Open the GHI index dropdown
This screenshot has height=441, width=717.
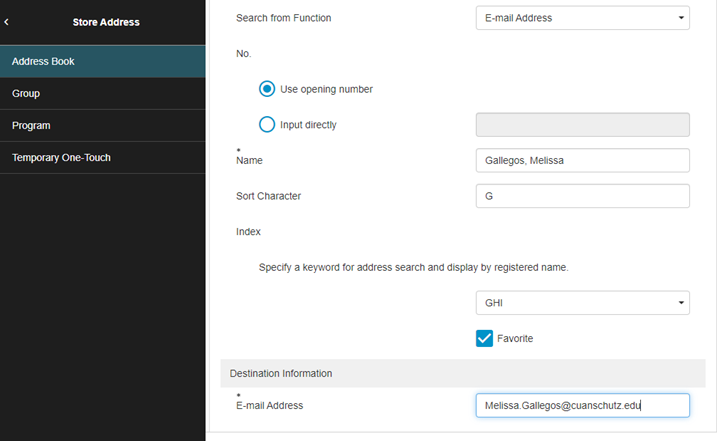[x=582, y=303]
